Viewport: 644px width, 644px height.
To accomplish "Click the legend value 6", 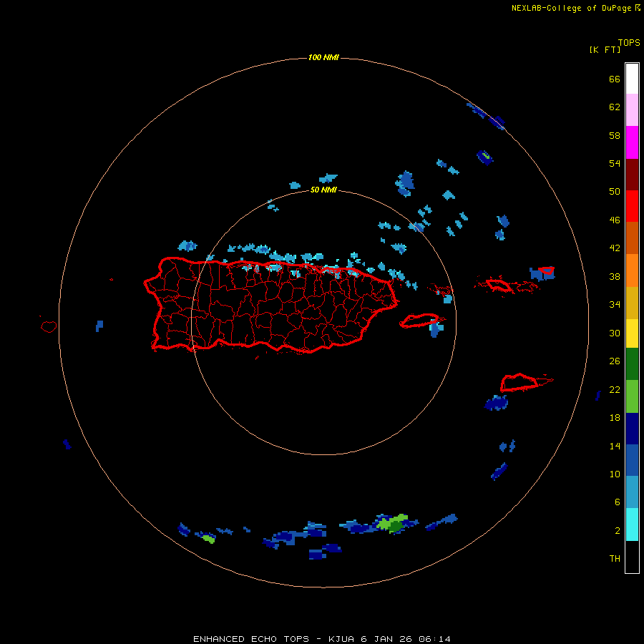I will point(617,502).
